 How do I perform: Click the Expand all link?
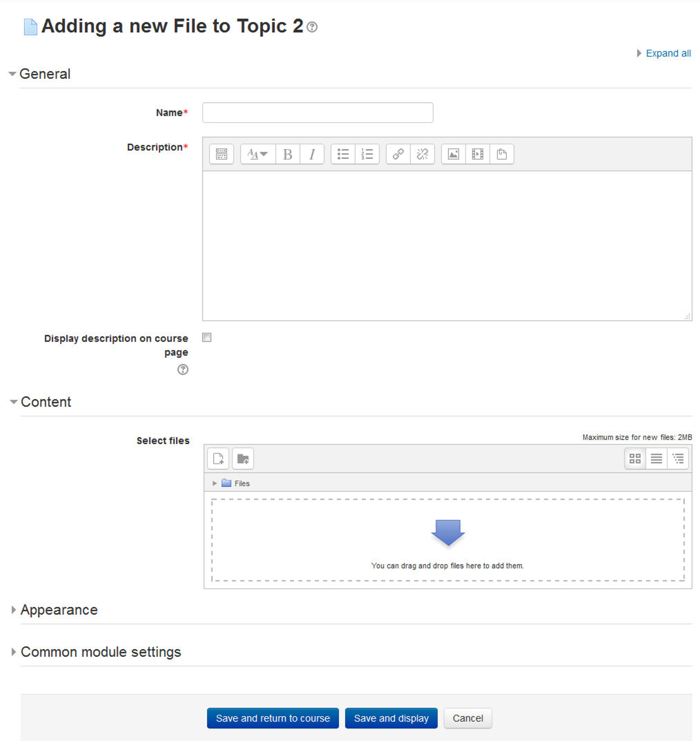pos(668,53)
